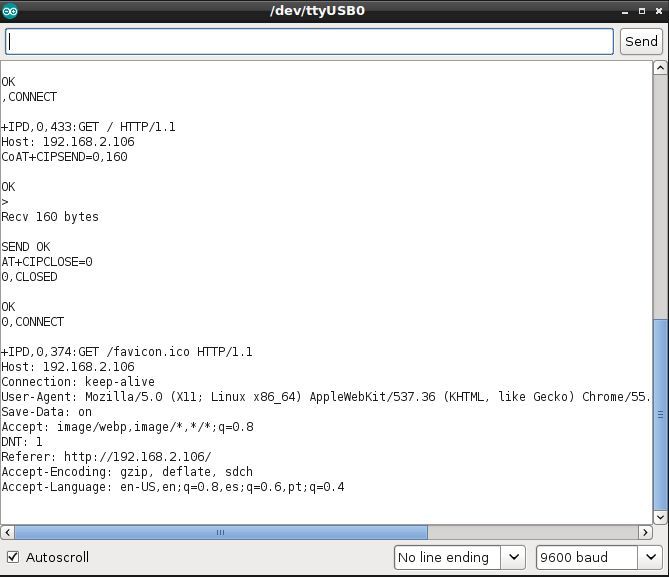The height and width of the screenshot is (578, 669).
Task: Click the 'Recv 160 bytes' line
Action: 50,217
